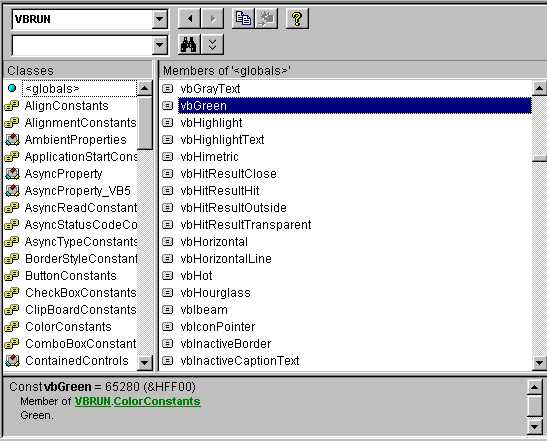547x441 pixels.
Task: Open the VBRUN.ColorConstants link
Action: 138,401
